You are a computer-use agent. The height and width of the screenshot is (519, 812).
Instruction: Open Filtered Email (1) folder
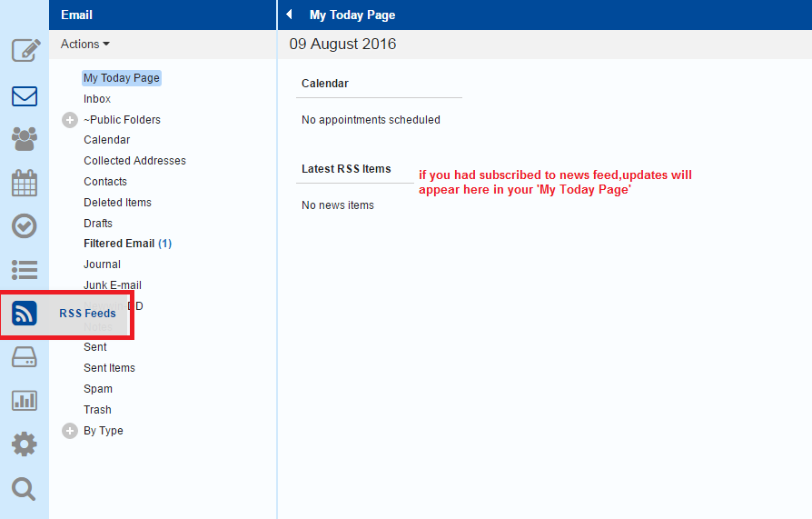tap(127, 244)
